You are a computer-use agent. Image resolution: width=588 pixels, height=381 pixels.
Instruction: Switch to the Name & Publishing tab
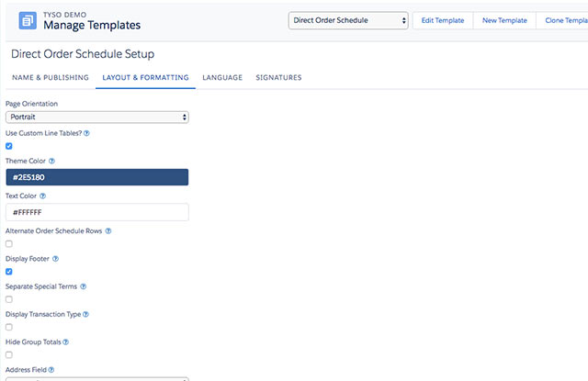[50, 77]
